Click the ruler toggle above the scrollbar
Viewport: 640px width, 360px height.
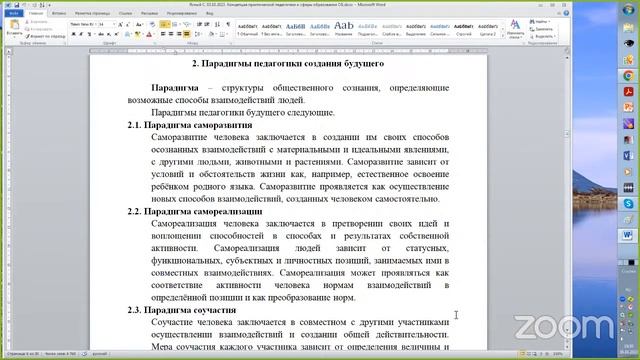click(x=567, y=51)
